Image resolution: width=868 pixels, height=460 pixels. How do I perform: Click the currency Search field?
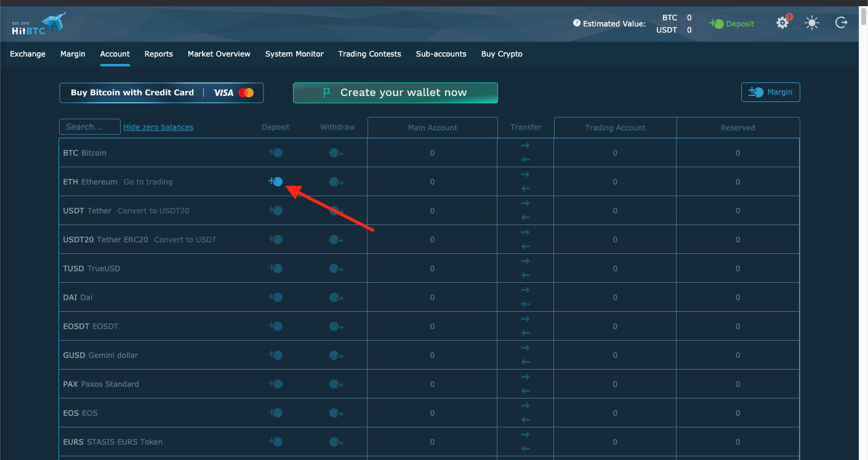pos(90,127)
